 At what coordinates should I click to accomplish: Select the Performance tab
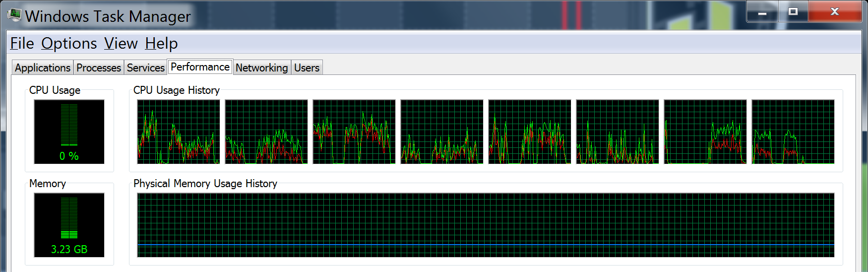point(200,67)
